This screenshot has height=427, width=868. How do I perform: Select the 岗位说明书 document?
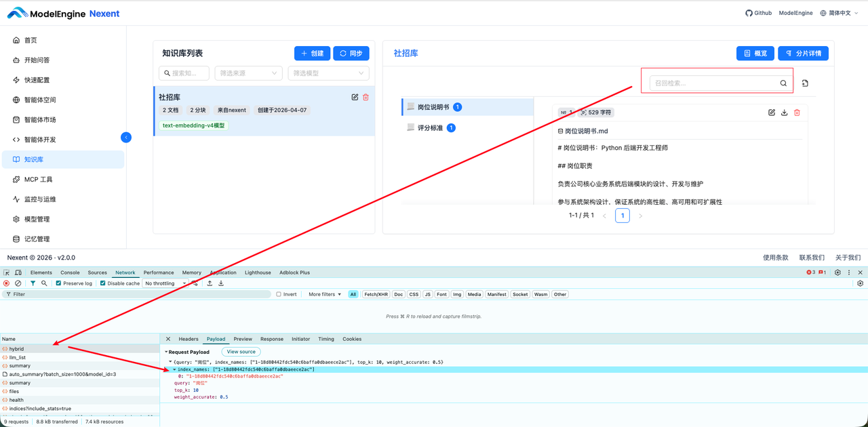pos(468,107)
